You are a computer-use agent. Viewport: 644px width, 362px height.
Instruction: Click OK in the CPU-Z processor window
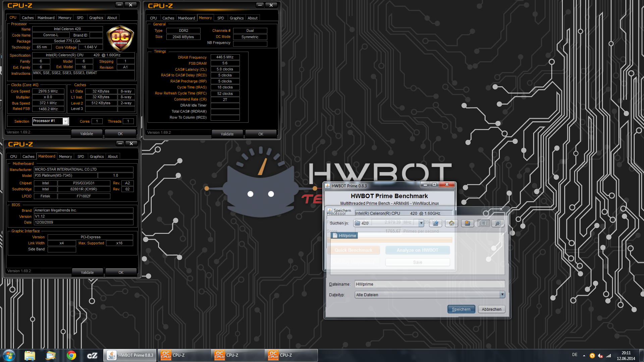[120, 134]
